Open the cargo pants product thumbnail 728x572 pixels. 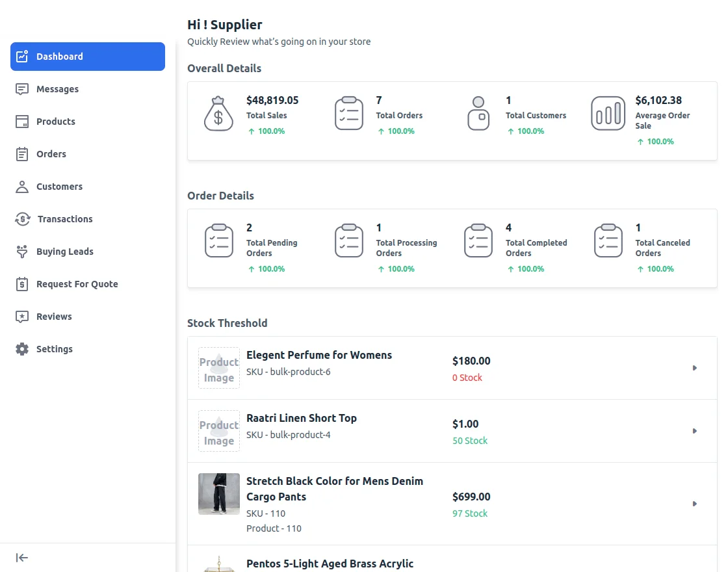[x=218, y=494]
